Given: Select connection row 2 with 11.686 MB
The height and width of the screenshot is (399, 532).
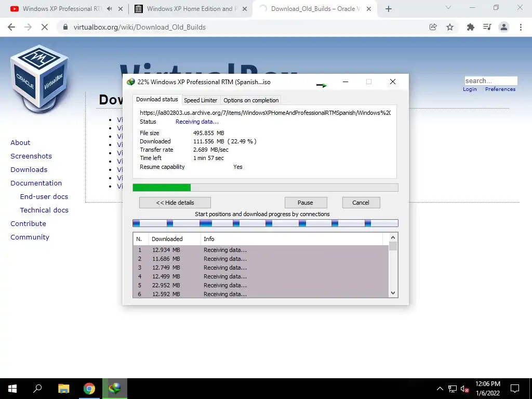Looking at the screenshot, I should pyautogui.click(x=261, y=259).
